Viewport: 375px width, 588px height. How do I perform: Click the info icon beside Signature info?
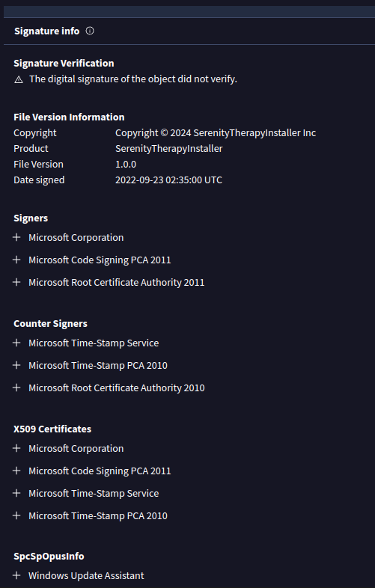coord(90,31)
